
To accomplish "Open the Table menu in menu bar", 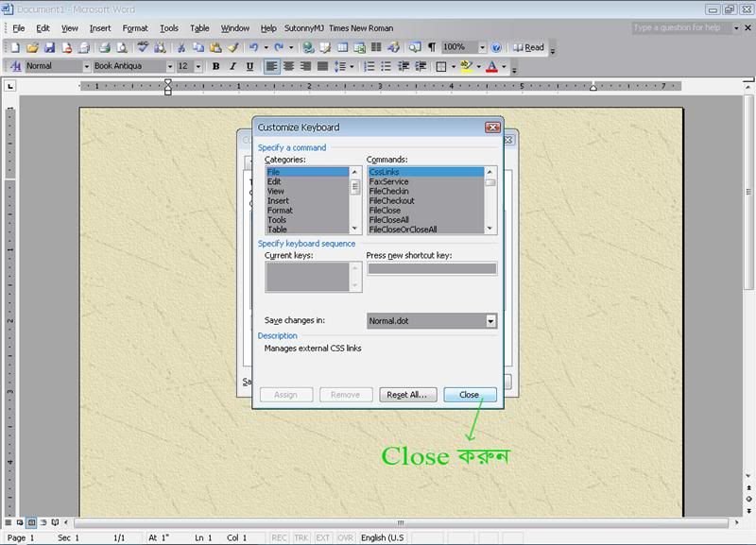I will 199,28.
